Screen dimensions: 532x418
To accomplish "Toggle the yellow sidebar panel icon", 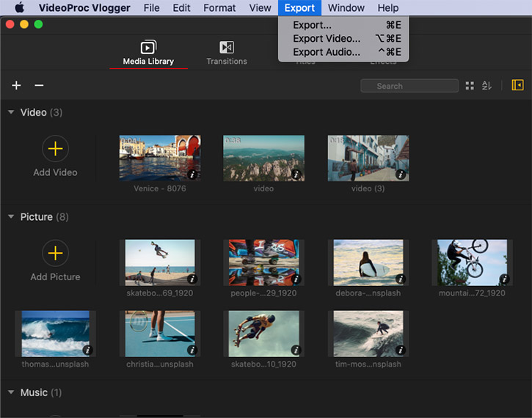I will coord(517,86).
